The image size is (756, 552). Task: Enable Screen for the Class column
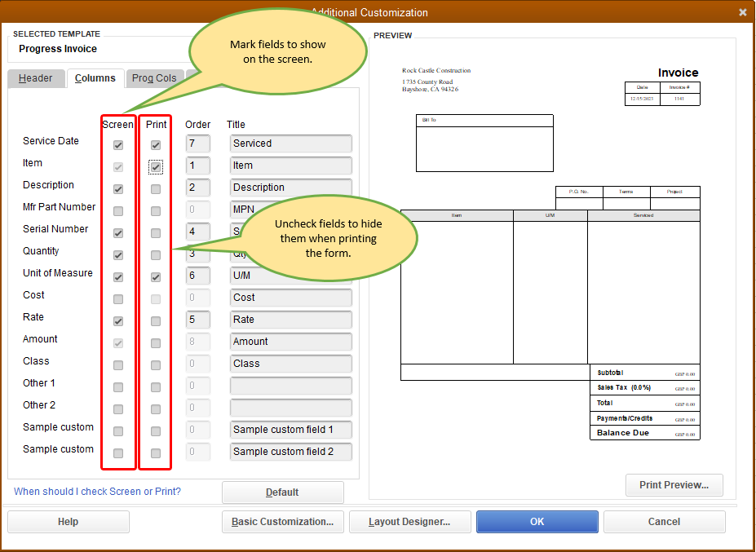[118, 364]
